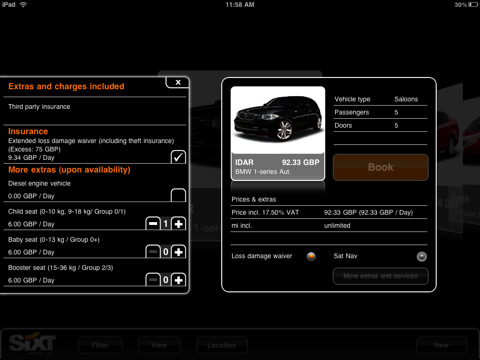Tap the 'mi incl.' unlimited row
The image size is (480, 360).
[x=329, y=225]
